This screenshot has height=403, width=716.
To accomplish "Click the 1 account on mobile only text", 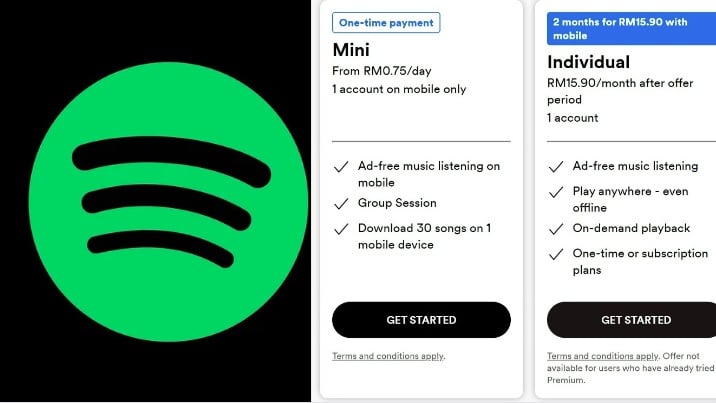I will (399, 89).
